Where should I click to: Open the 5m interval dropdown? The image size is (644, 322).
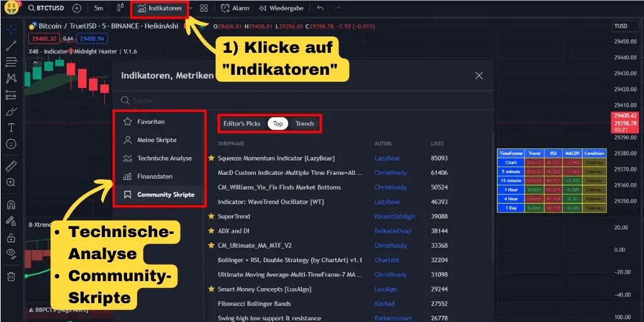coord(99,8)
